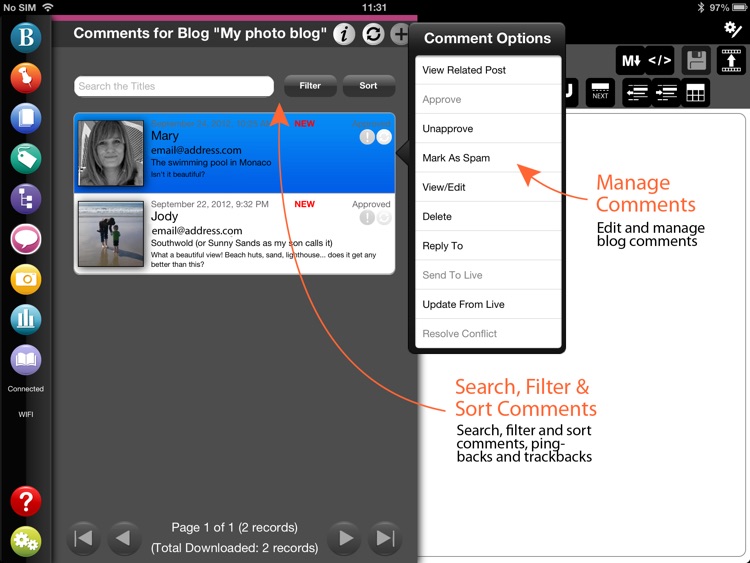The height and width of the screenshot is (563, 750).
Task: Switch to HTML code view icon
Action: [x=660, y=61]
